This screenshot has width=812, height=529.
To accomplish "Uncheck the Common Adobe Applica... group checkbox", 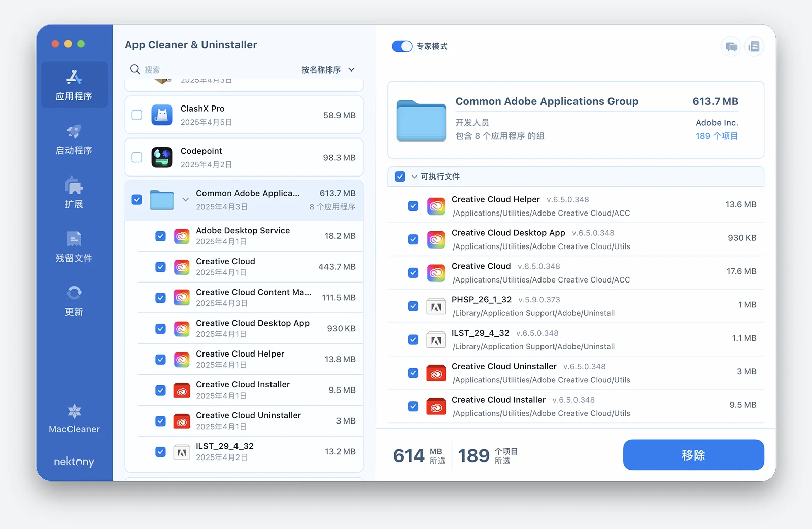I will point(137,200).
